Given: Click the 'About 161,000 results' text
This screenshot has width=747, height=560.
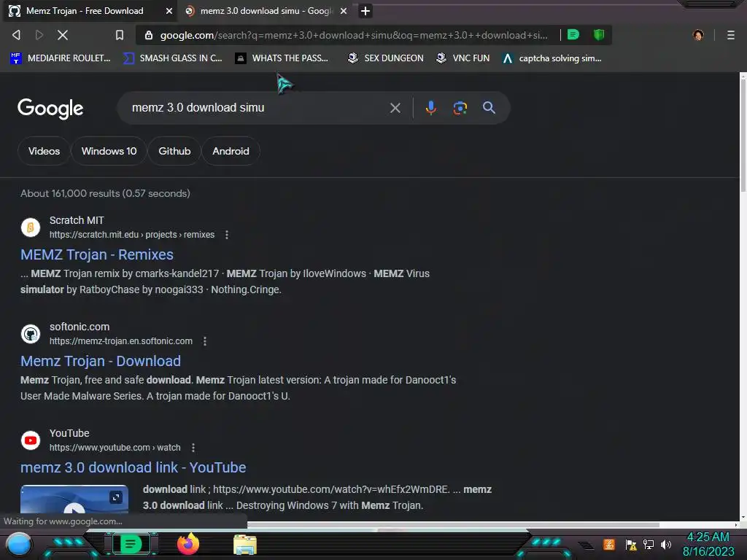Looking at the screenshot, I should tap(105, 193).
